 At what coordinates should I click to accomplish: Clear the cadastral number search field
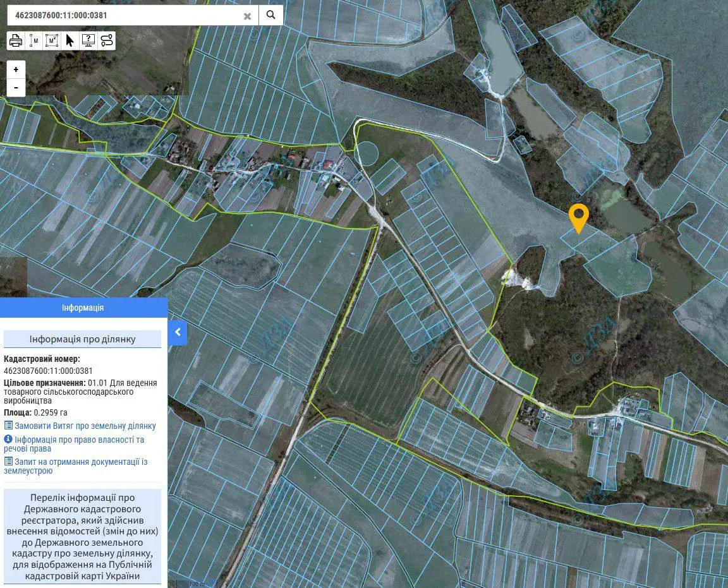248,16
